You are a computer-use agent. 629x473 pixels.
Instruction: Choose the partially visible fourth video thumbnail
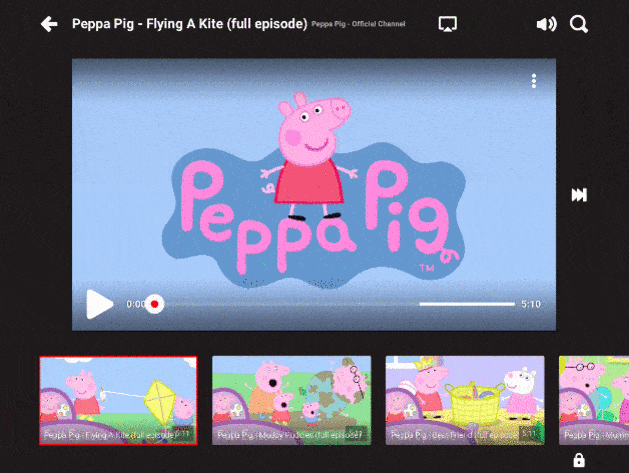pos(594,398)
